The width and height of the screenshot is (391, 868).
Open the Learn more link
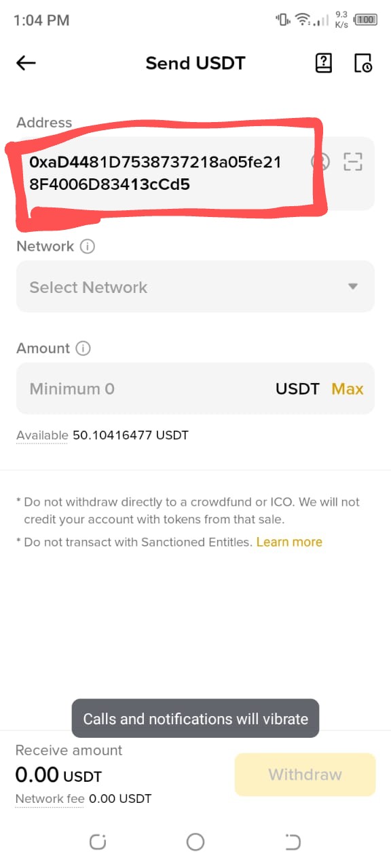click(x=289, y=542)
